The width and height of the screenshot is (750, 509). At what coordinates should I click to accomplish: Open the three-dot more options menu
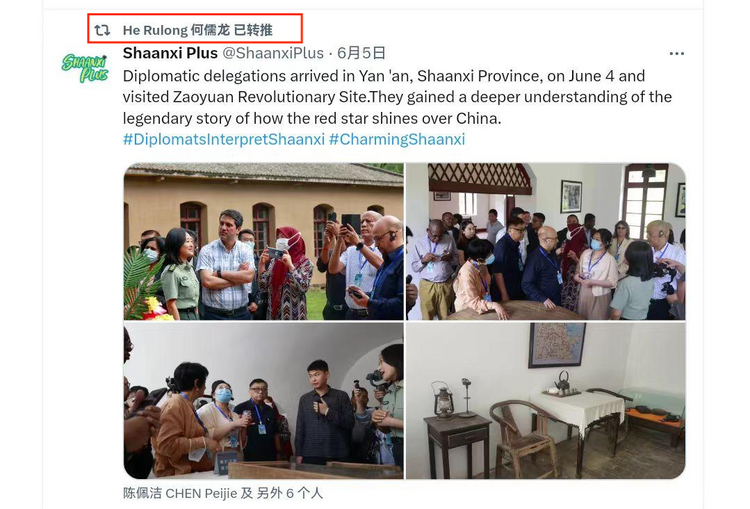(676, 54)
